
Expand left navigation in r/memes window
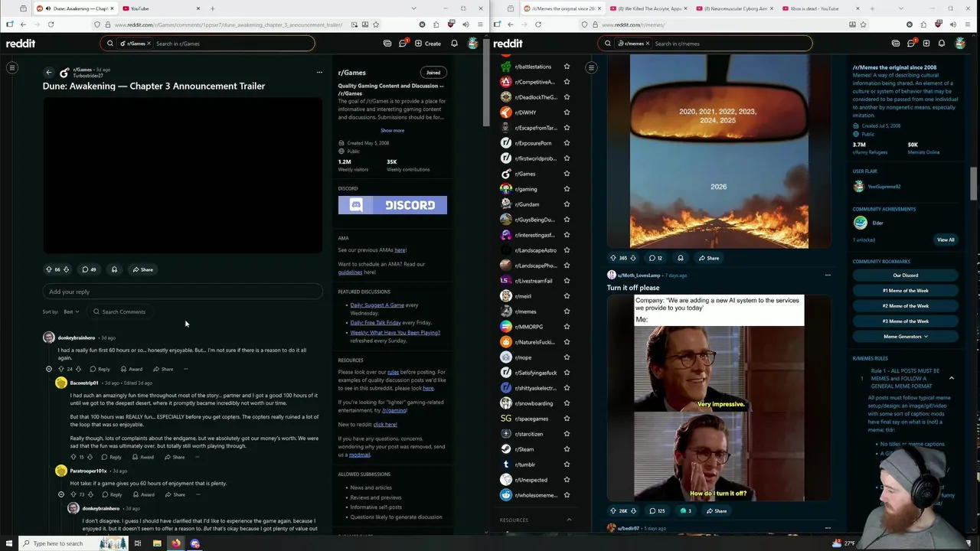(591, 68)
